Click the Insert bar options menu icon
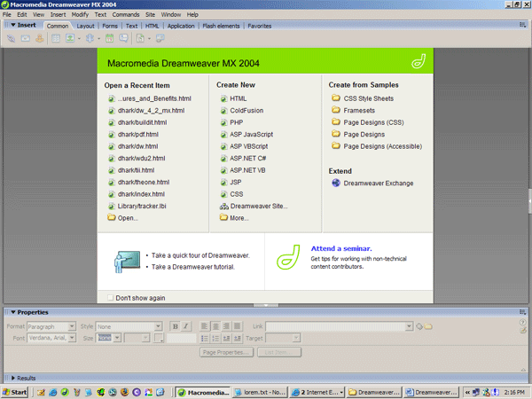The image size is (532, 399). coord(523,25)
